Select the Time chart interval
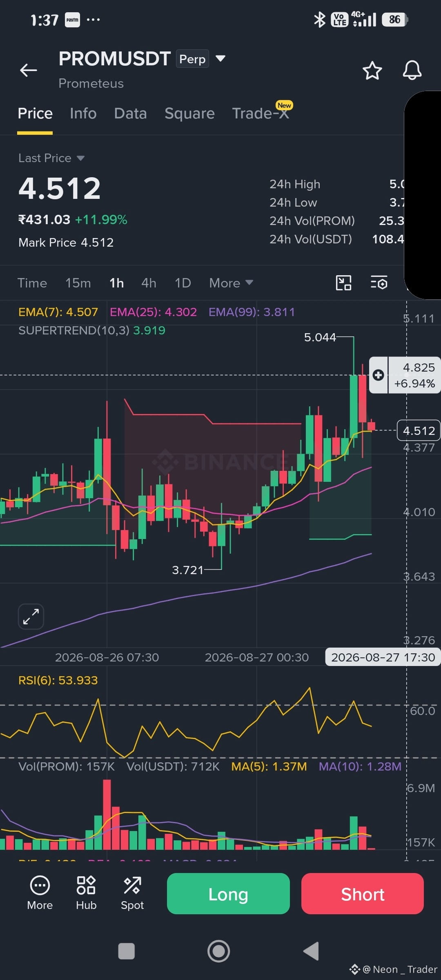441x980 pixels. [32, 283]
